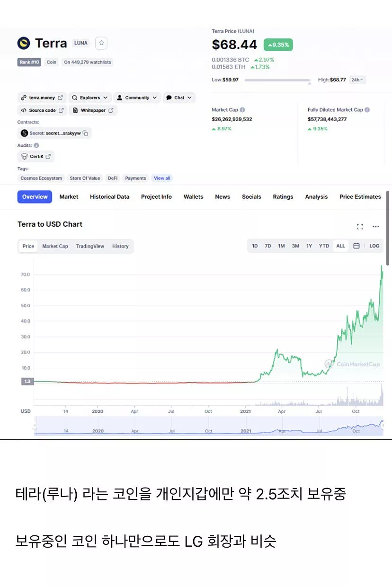Open the Explorers dropdown
Image resolution: width=392 pixels, height=586 pixels.
pyautogui.click(x=89, y=98)
